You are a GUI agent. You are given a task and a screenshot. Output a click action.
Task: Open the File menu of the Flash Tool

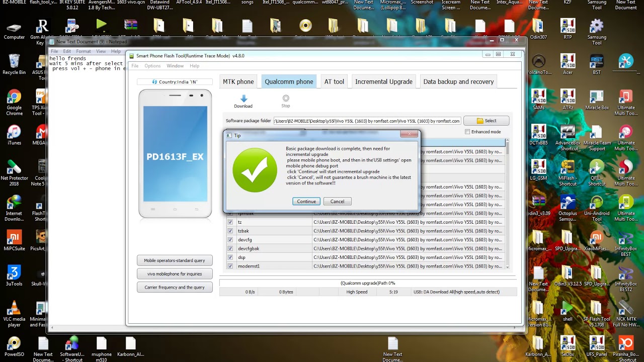(x=135, y=66)
